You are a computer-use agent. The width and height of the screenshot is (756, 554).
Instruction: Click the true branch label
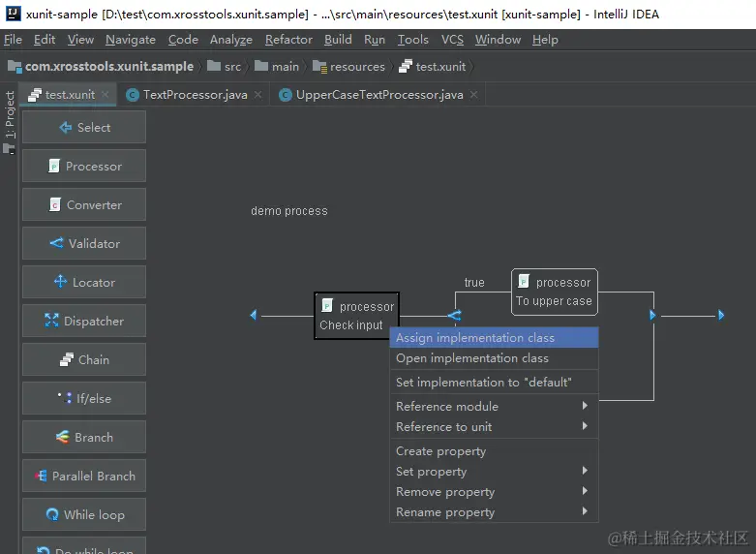pyautogui.click(x=474, y=282)
